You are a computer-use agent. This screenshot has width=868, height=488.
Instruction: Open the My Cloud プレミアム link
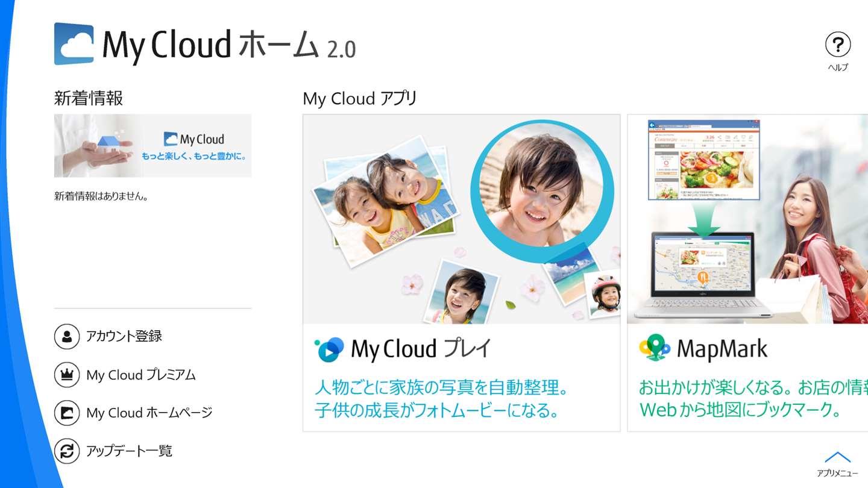(141, 375)
